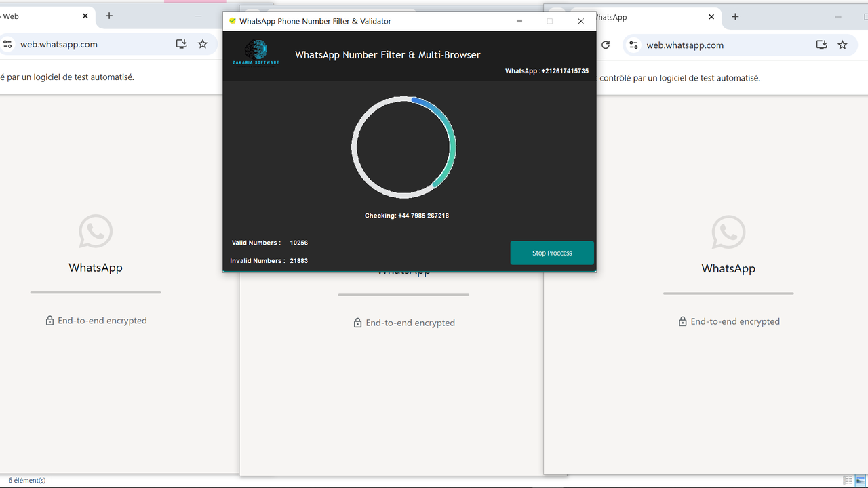Click the lock icon in right browser window
868x488 pixels.
click(x=682, y=321)
